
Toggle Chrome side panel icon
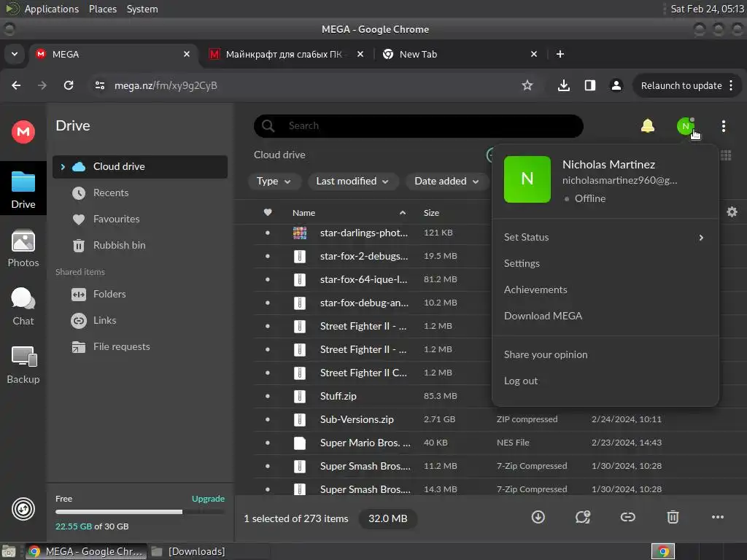(x=589, y=85)
